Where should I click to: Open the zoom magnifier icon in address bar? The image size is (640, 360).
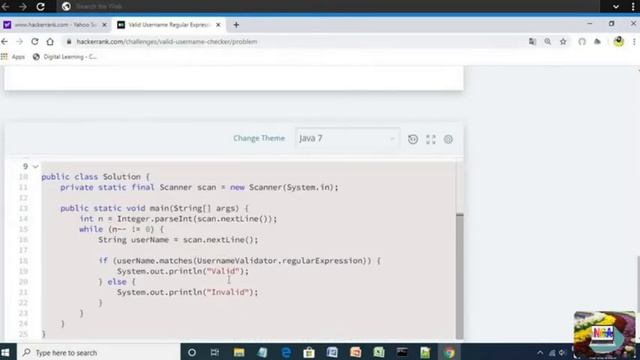(548, 42)
